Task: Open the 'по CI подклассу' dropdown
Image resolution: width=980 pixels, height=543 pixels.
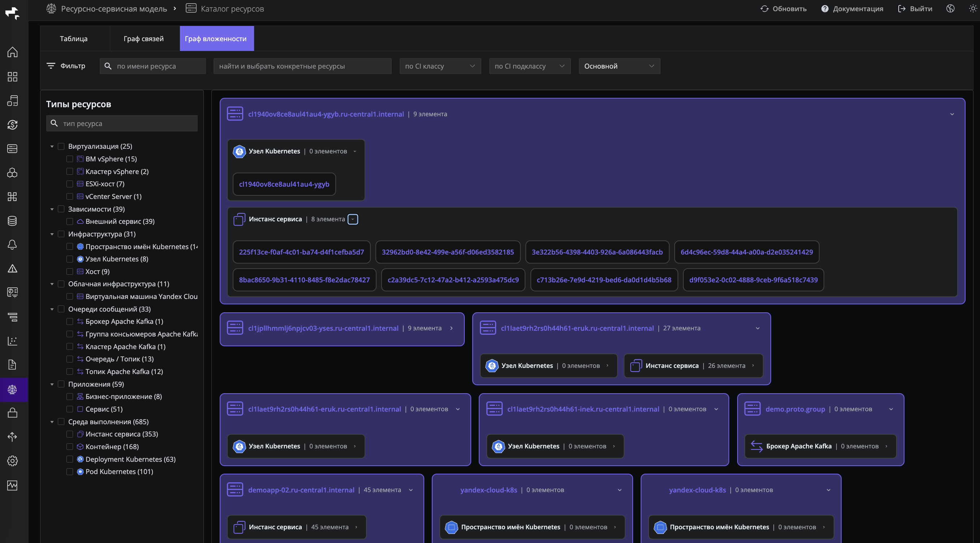Action: point(529,66)
